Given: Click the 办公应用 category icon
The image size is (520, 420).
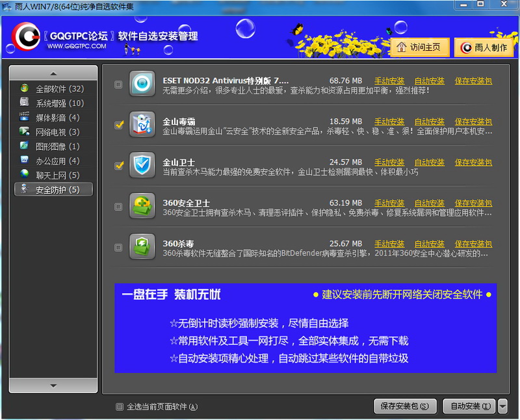Looking at the screenshot, I should (24, 160).
